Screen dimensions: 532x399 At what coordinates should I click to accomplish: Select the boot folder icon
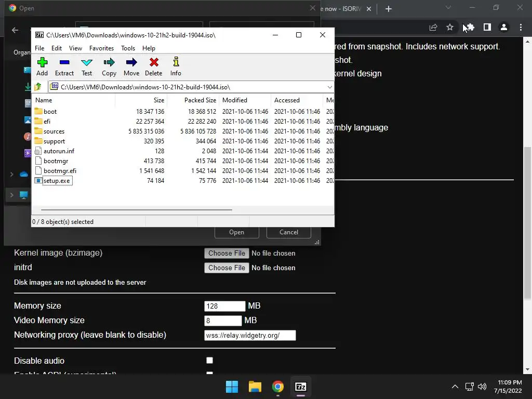[x=38, y=111]
